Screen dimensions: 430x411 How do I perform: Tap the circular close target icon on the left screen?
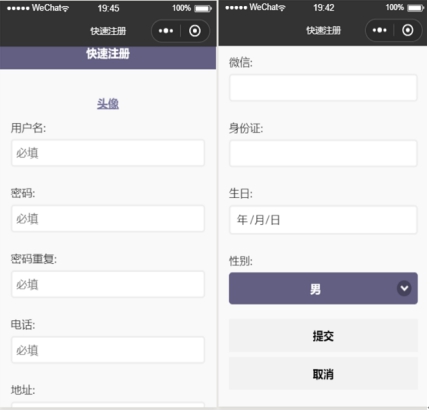(x=195, y=31)
